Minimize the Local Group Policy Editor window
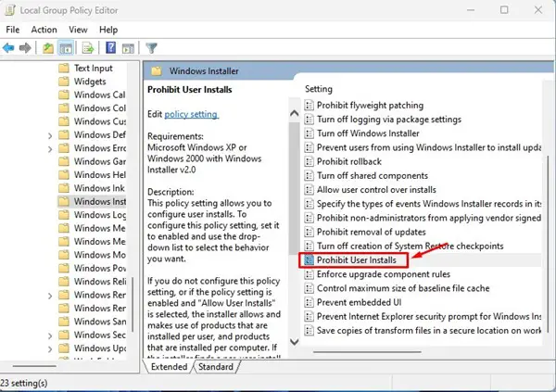The image size is (556, 392). click(x=471, y=10)
